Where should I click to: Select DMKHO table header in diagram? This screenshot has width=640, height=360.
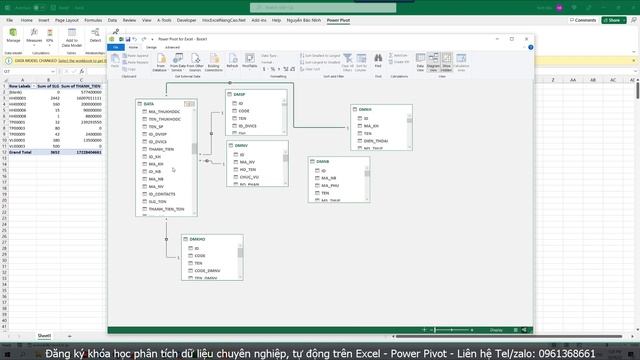[212, 239]
